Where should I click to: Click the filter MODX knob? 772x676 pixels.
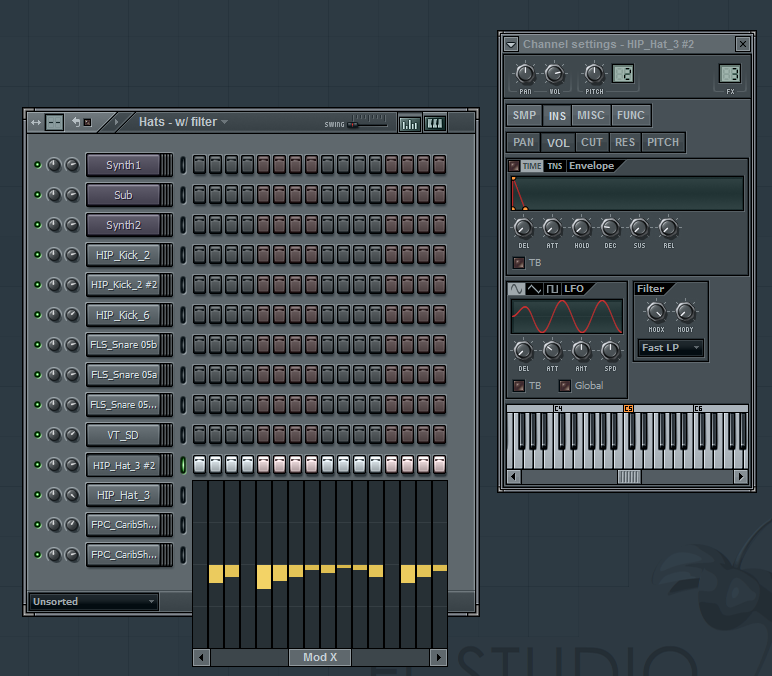pos(656,312)
